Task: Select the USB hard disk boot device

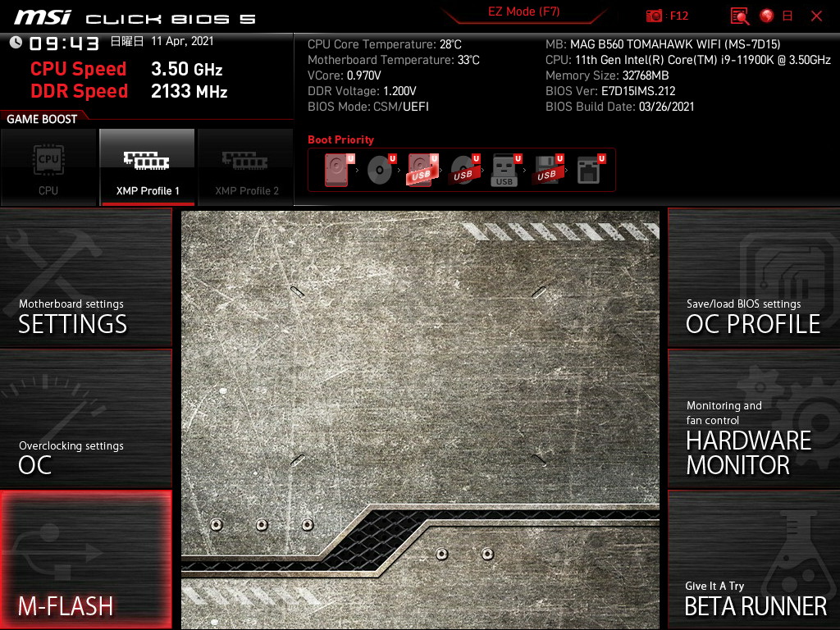Action: point(422,170)
